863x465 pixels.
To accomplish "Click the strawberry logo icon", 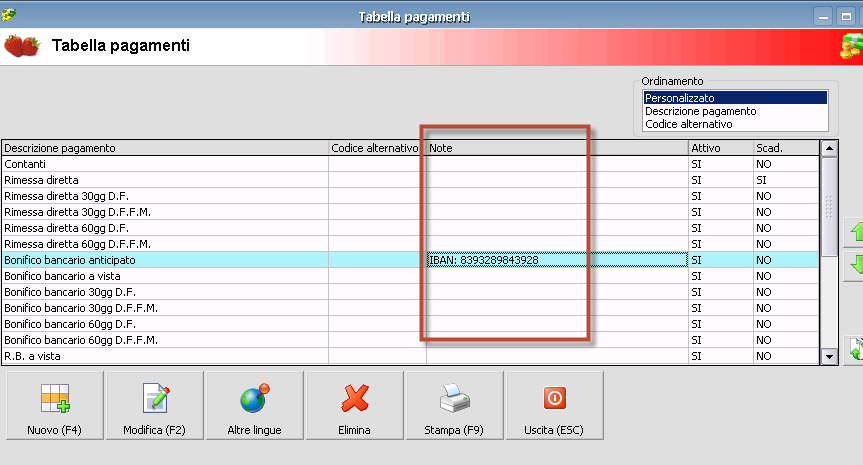I will 22,46.
